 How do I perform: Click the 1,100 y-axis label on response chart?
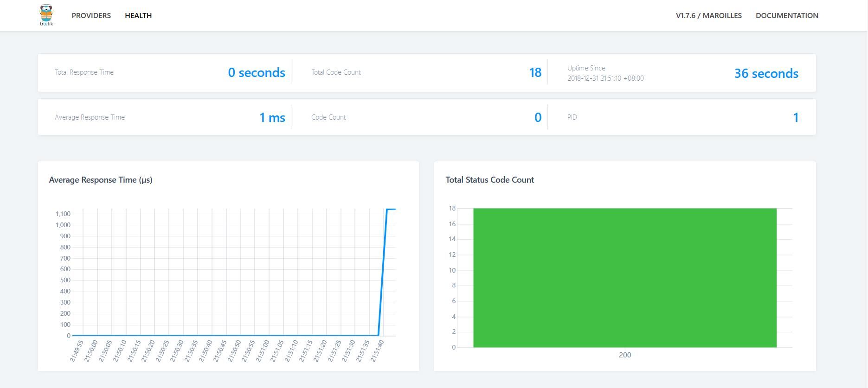(x=63, y=214)
